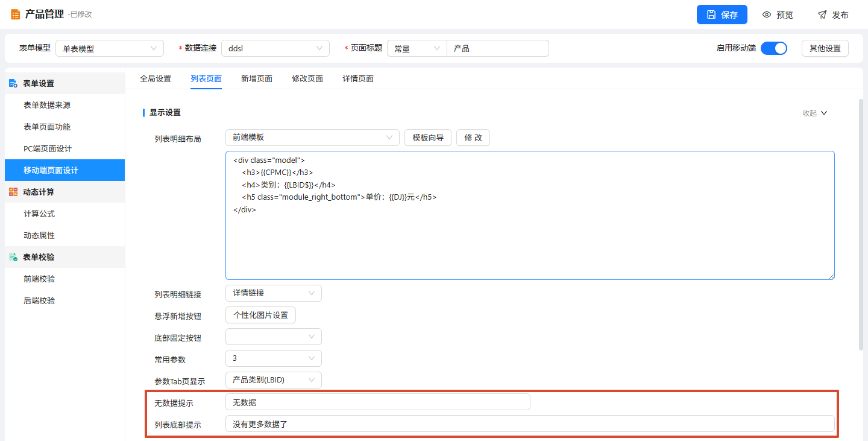Launch the 模板向导 button

(428, 138)
